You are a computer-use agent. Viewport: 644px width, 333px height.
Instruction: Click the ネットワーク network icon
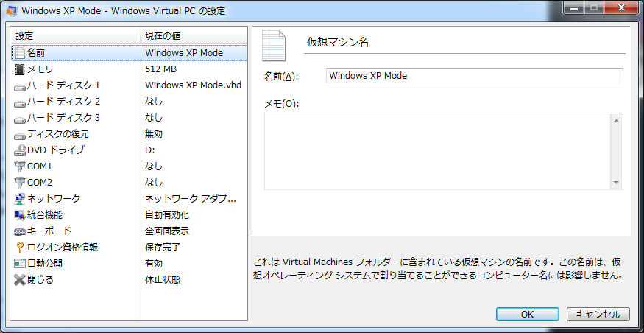pos(20,199)
